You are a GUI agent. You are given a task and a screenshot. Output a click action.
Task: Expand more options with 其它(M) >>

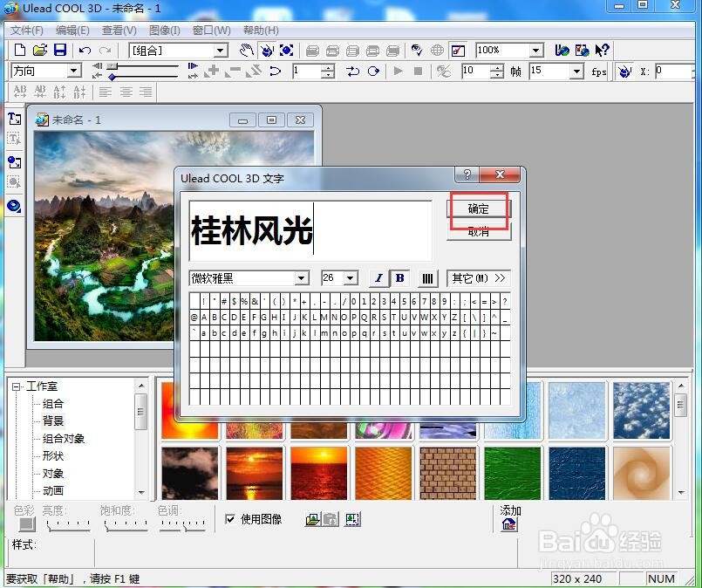(479, 278)
